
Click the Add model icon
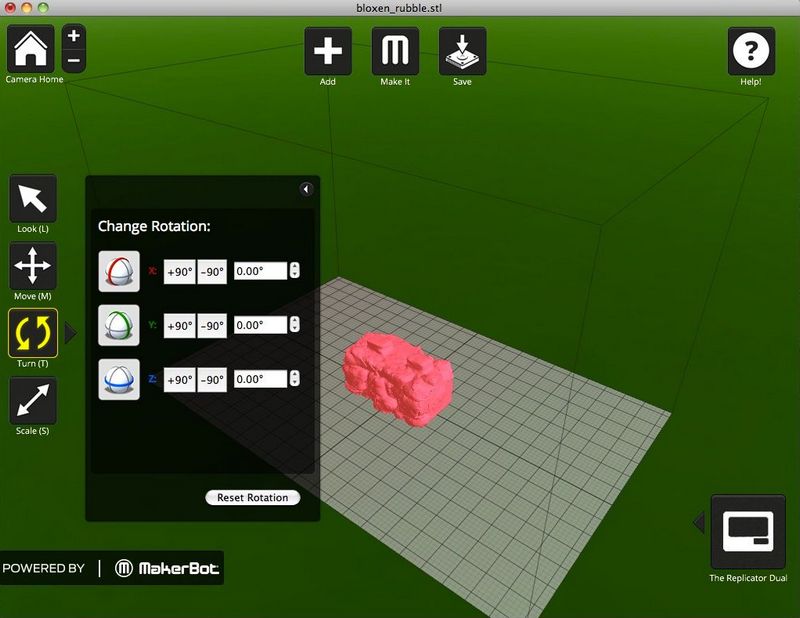tap(328, 51)
